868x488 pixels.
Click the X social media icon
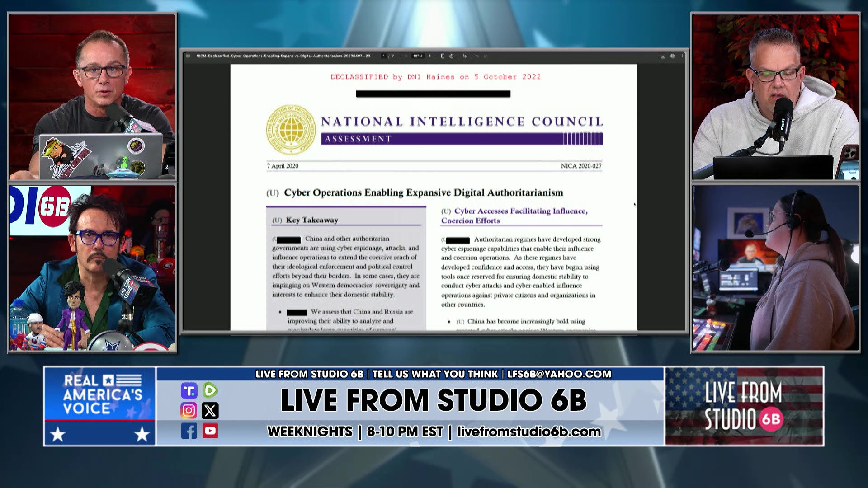pyautogui.click(x=211, y=410)
